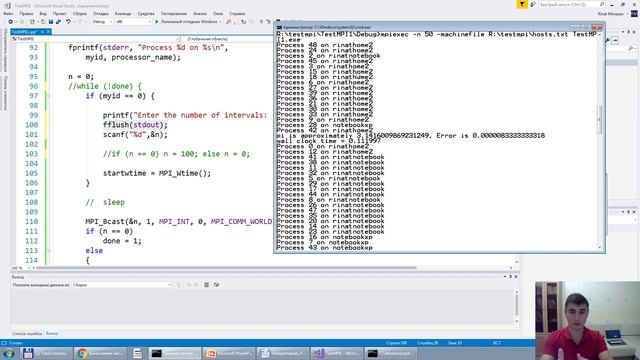
Task: Switch to the Список ошибок tab
Action: click(x=27, y=333)
